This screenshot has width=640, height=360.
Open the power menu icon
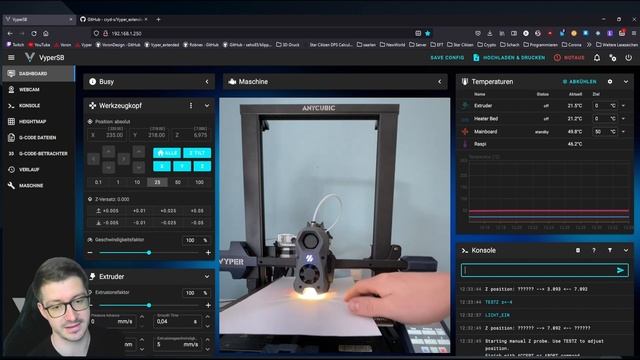629,58
